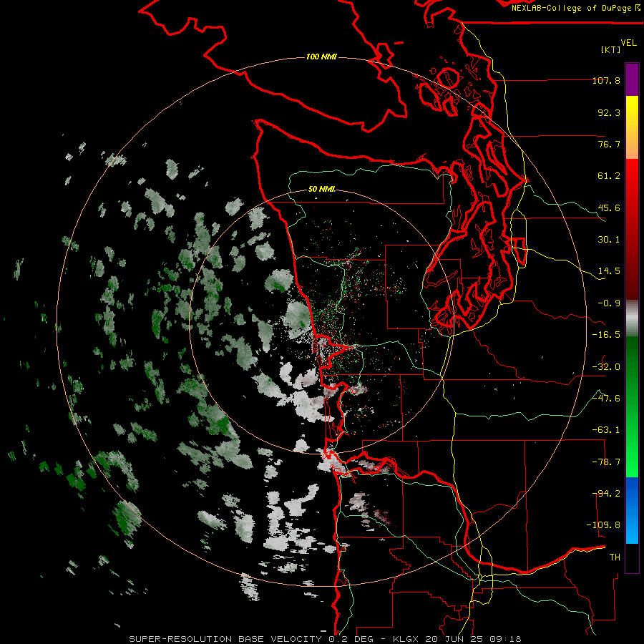Image resolution: width=644 pixels, height=644 pixels.
Task: Click the -109.8 legend value
Action: click(x=604, y=525)
